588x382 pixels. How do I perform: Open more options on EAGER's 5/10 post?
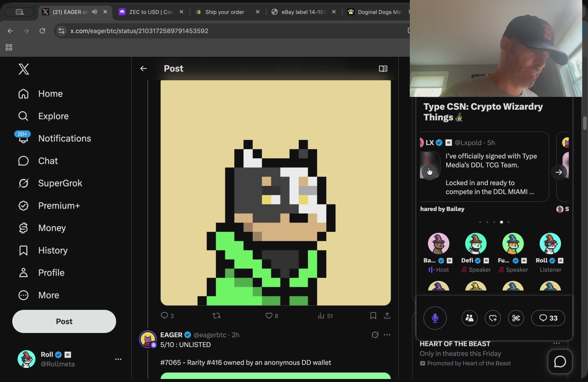(387, 335)
